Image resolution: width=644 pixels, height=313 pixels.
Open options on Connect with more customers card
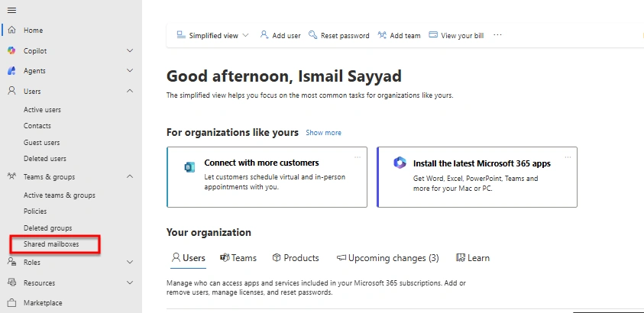(358, 157)
